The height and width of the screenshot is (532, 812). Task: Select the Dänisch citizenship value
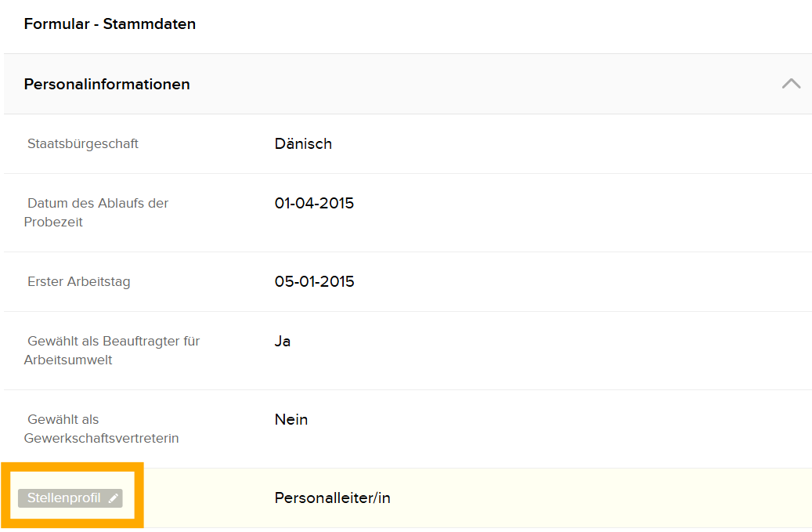tap(303, 144)
